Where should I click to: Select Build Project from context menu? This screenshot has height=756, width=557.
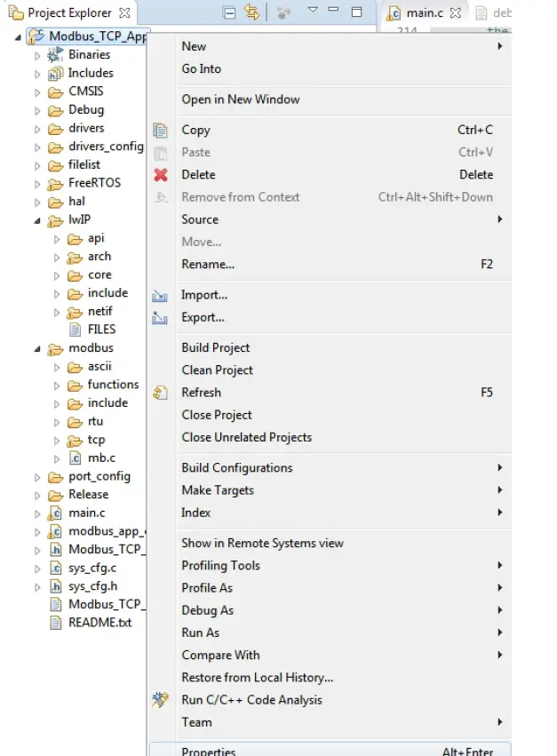[216, 348]
